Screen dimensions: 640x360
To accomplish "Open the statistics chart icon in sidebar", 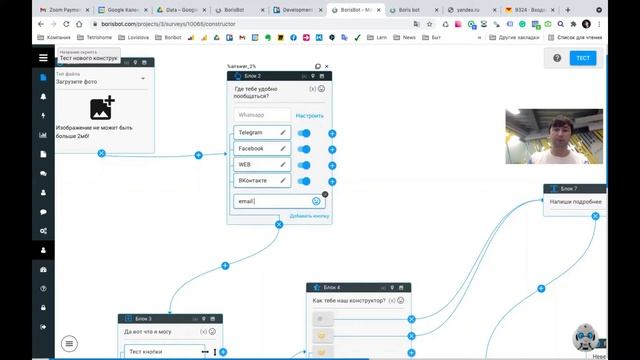I will 43,135.
